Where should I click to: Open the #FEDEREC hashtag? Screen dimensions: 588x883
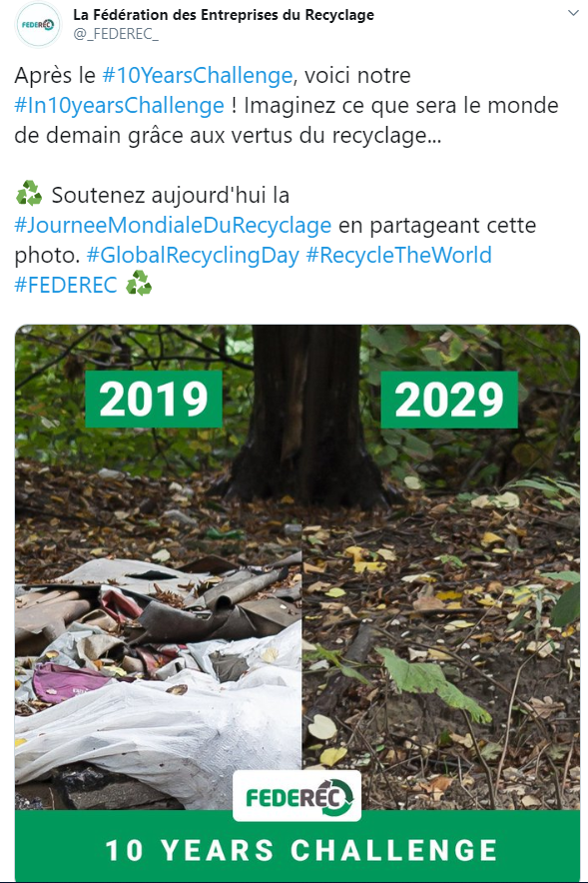point(66,285)
